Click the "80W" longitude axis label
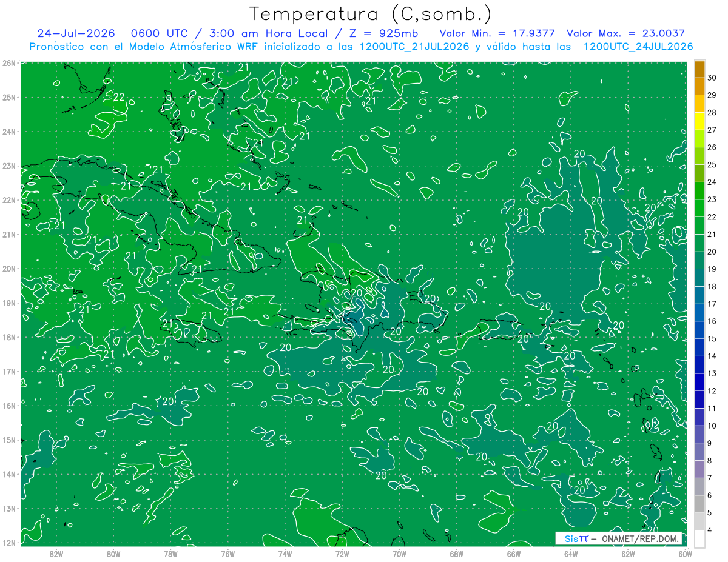Screen dimensions: 728x562 (113, 554)
